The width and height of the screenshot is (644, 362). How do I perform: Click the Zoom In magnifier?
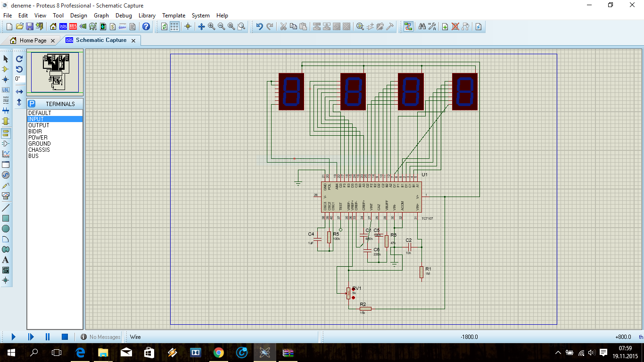pos(211,26)
